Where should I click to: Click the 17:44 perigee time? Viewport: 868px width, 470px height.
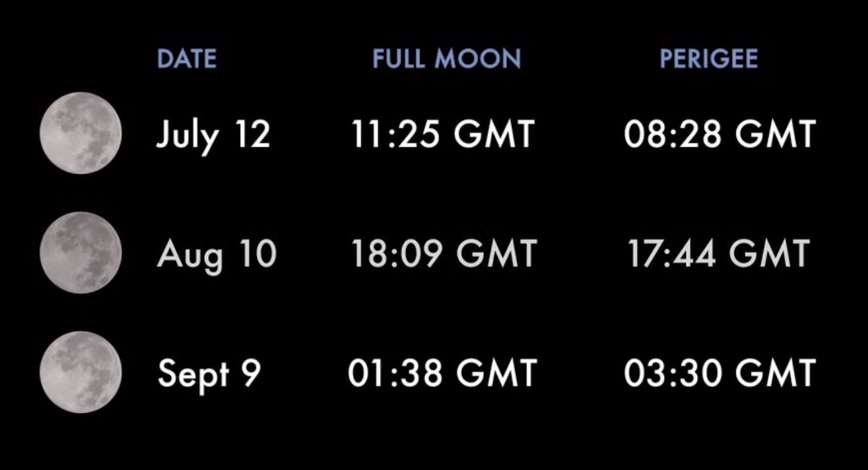point(671,254)
